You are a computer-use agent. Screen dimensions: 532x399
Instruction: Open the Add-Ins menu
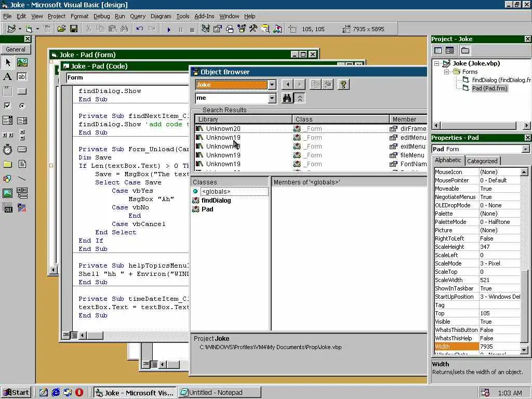point(204,16)
